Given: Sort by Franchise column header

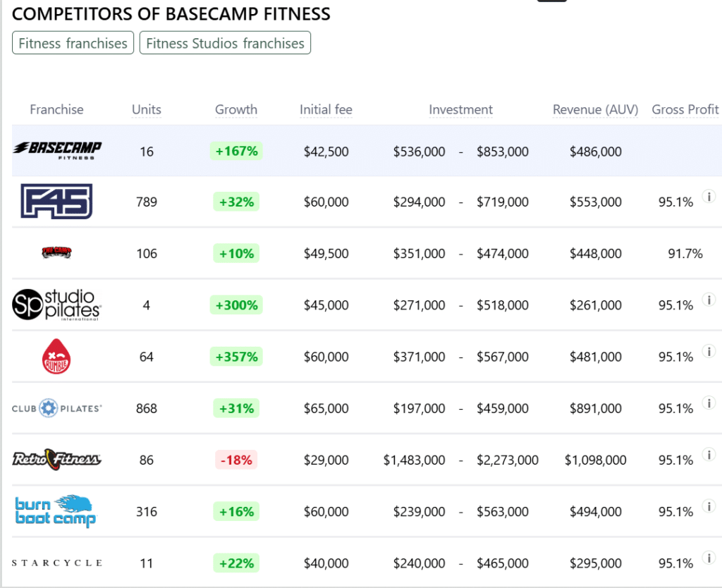Looking at the screenshot, I should point(56,109).
